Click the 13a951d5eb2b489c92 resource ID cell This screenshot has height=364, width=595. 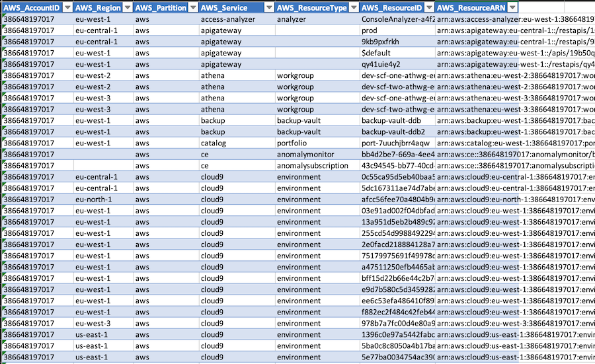click(x=397, y=222)
